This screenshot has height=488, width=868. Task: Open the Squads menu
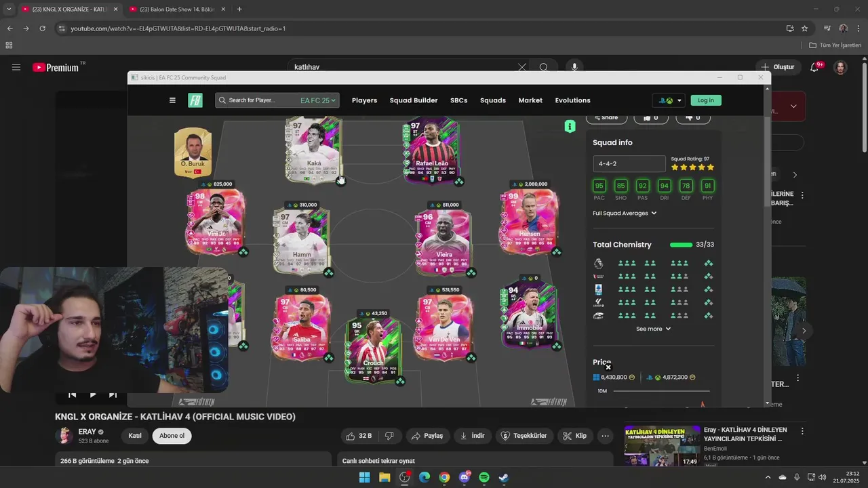point(493,100)
